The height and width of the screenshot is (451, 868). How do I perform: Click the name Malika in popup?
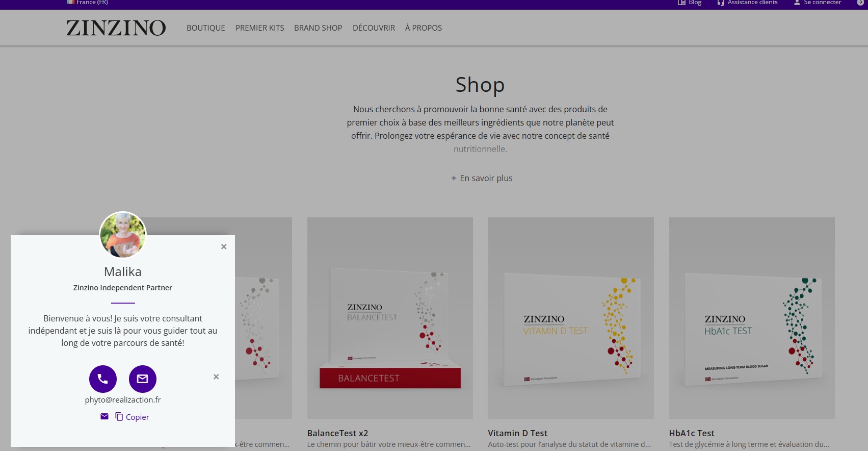click(x=123, y=271)
